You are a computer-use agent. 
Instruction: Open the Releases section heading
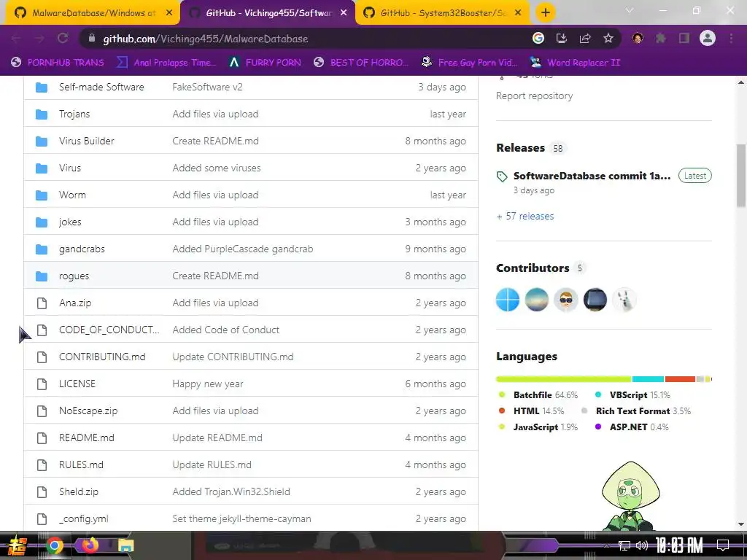(x=520, y=148)
